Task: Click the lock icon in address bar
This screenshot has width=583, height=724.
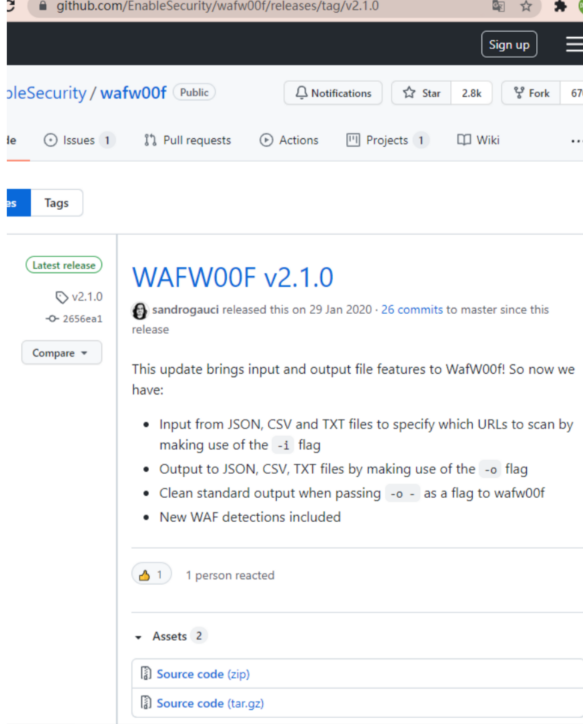Action: (x=42, y=6)
